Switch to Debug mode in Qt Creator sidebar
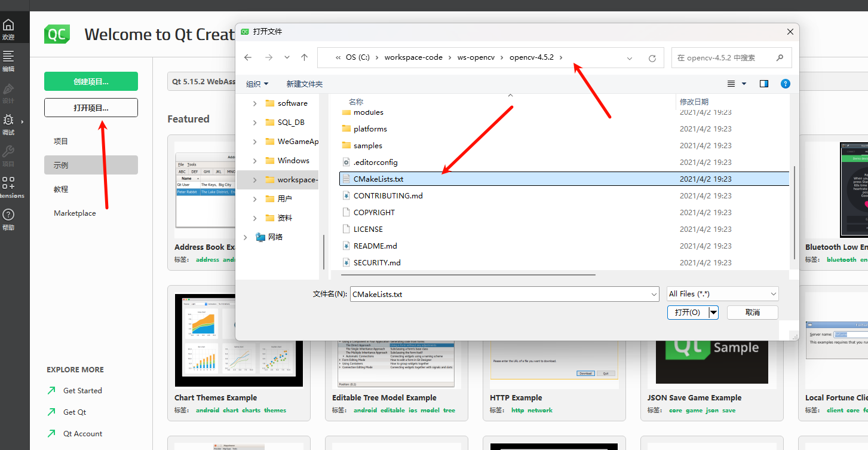The height and width of the screenshot is (450, 868). click(x=8, y=124)
